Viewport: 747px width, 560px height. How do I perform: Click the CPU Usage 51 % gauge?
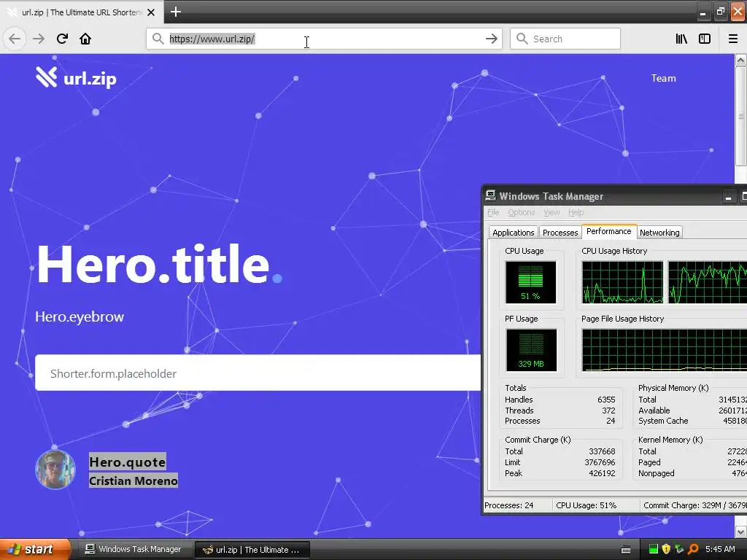coord(530,282)
